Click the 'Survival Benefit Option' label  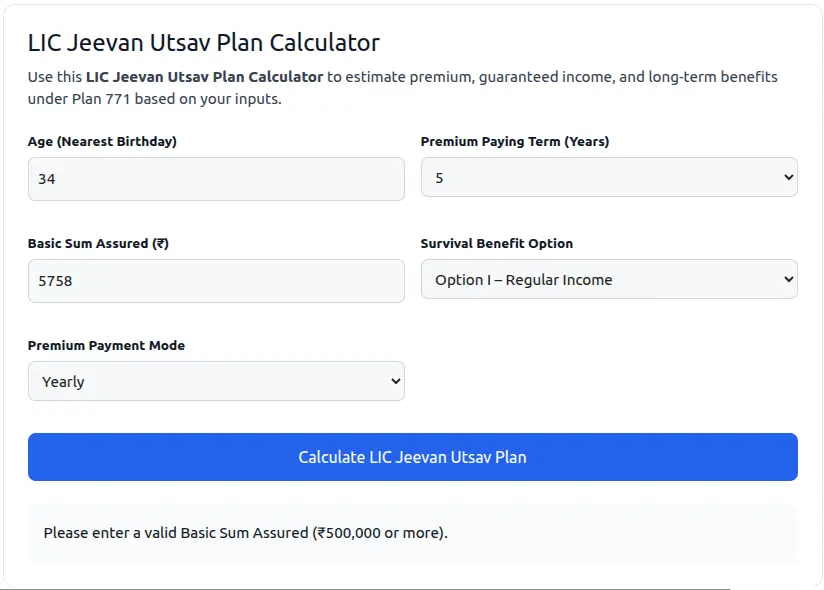496,243
